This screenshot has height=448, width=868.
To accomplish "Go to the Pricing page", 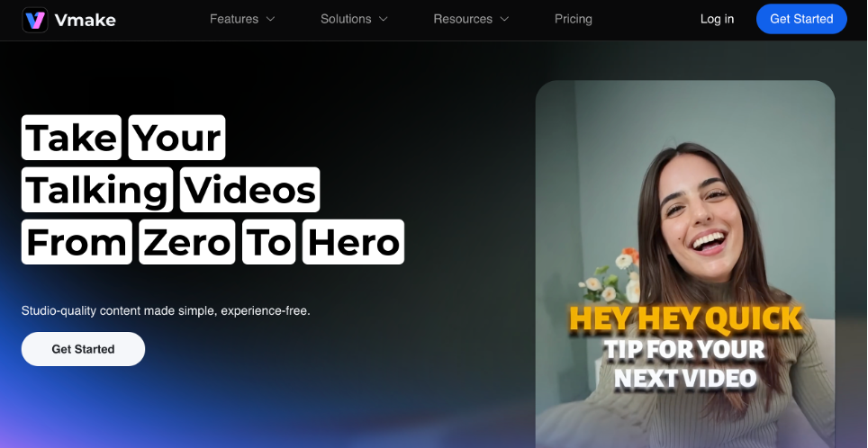I will (574, 19).
